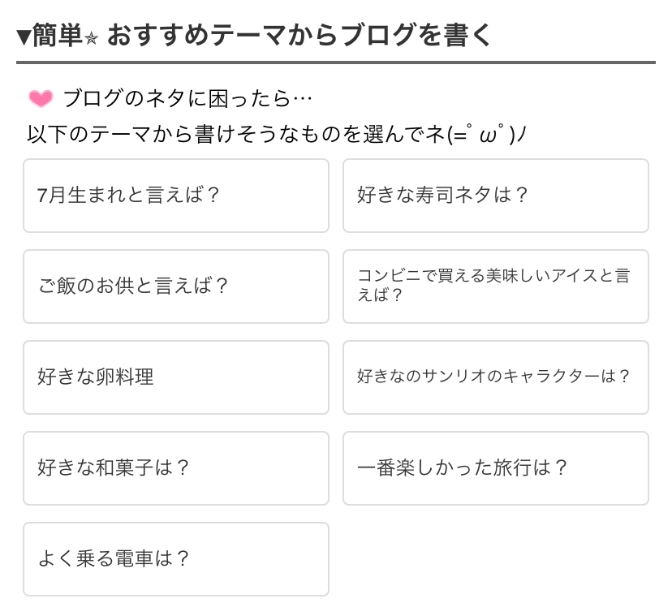Screen dimensions: 672x616
Task: Select the よく乗る電車は？ theme
Action: [x=176, y=559]
